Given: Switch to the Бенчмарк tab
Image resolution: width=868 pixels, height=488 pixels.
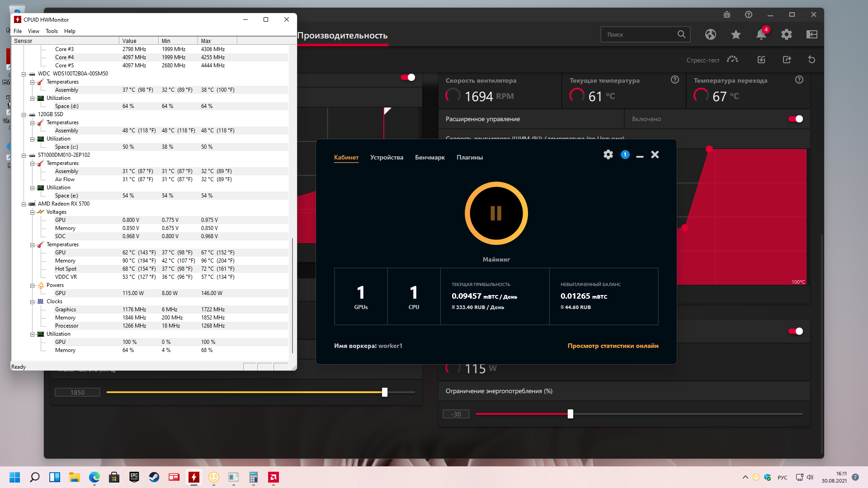Looking at the screenshot, I should coord(429,157).
